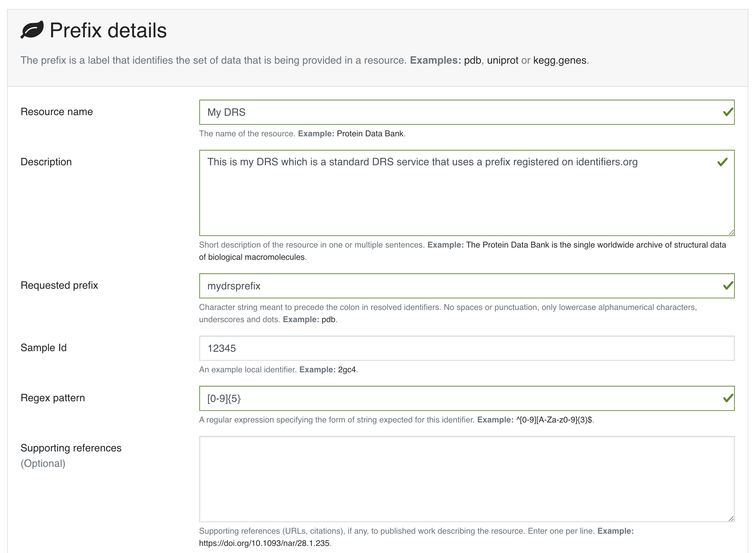Click the Prefix details heading
Image resolution: width=756 pixels, height=553 pixels.
(108, 31)
